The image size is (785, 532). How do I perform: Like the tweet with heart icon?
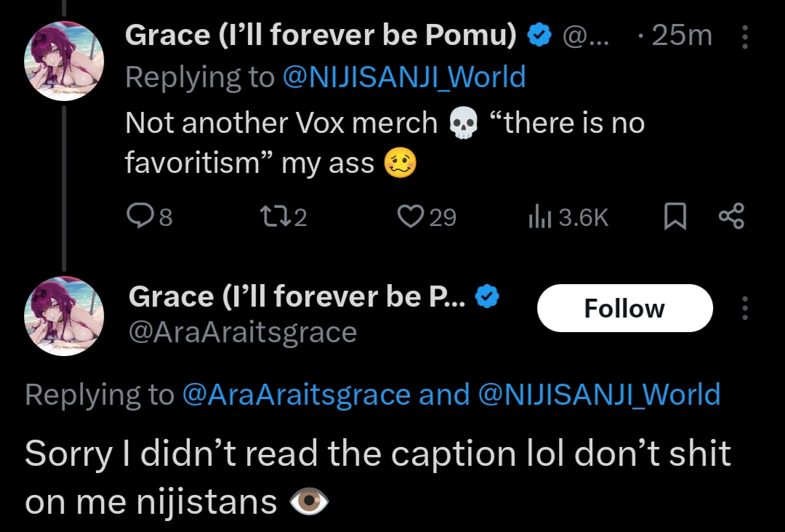click(x=412, y=216)
